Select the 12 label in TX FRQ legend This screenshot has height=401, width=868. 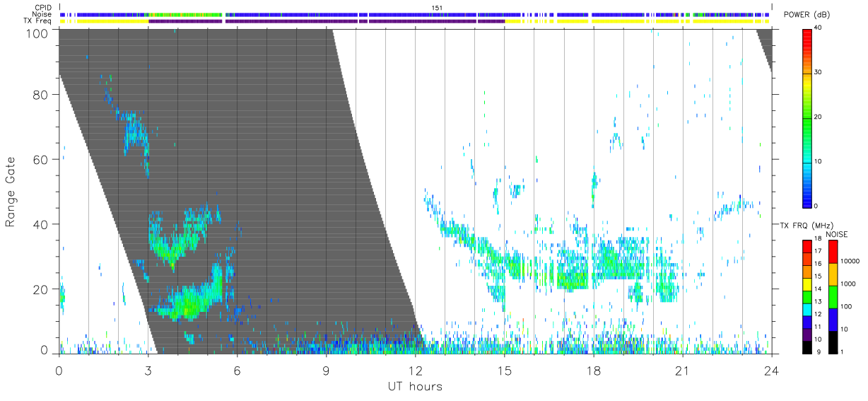point(818,314)
